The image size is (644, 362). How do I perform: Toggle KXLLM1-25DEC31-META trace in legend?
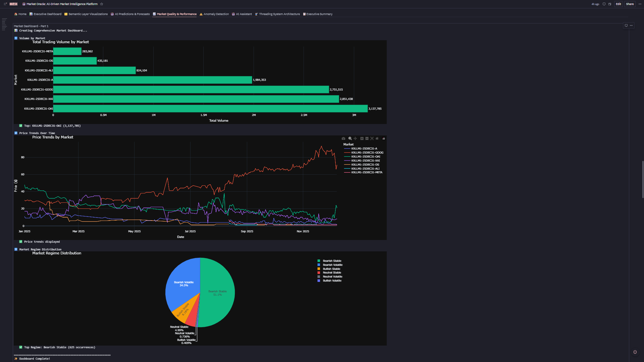pos(367,172)
